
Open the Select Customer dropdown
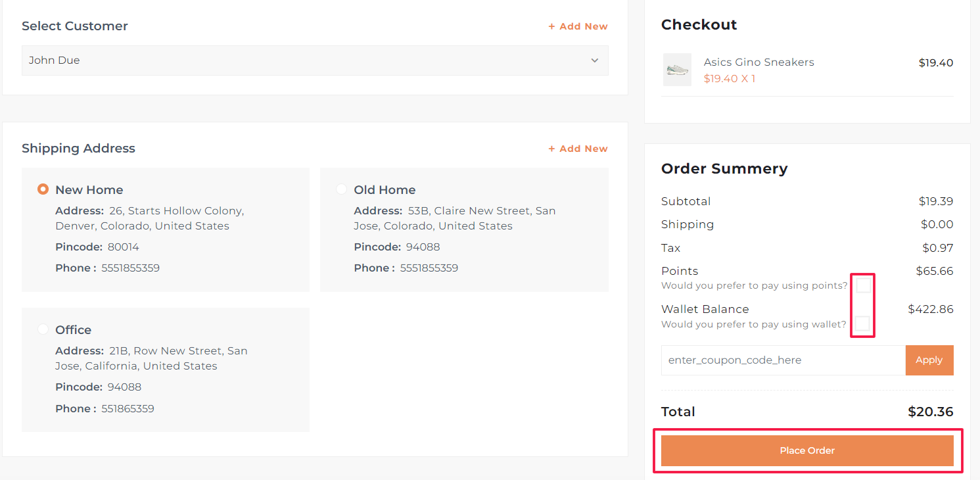(314, 60)
